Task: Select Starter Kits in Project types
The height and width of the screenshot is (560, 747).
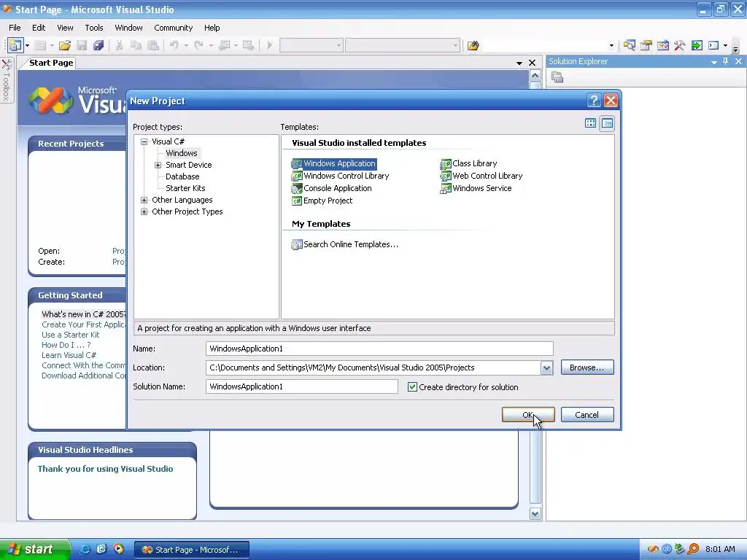Action: click(185, 188)
